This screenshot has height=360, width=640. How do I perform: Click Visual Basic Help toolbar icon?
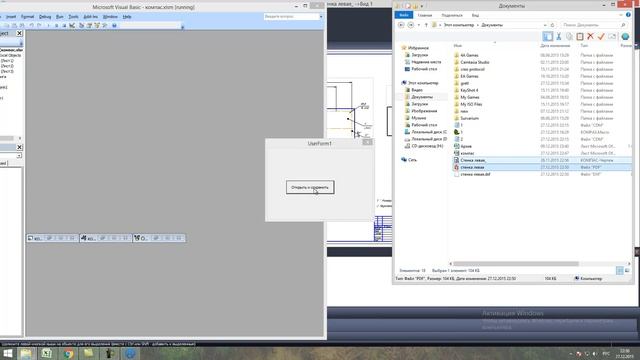pos(114,25)
